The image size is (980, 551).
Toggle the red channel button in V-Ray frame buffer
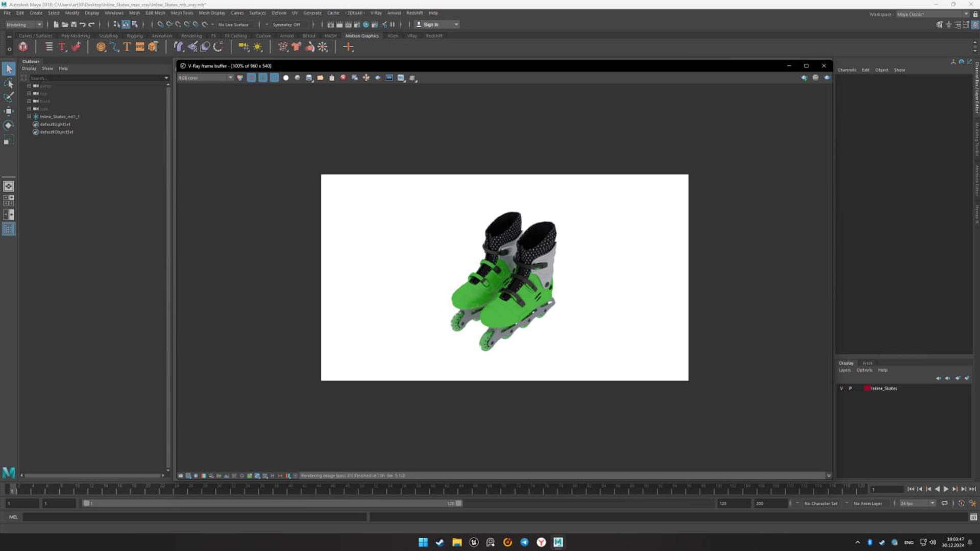coord(251,78)
